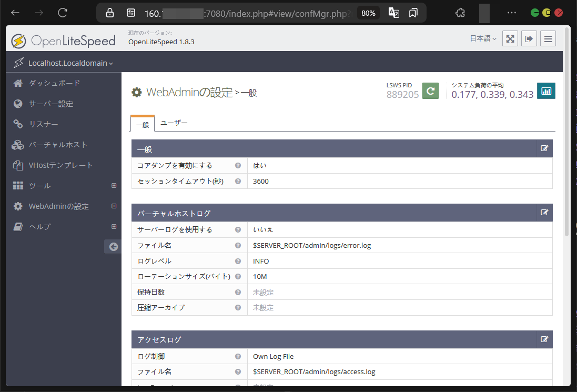The height and width of the screenshot is (392, 577).
Task: Click the sign out icon
Action: 529,38
